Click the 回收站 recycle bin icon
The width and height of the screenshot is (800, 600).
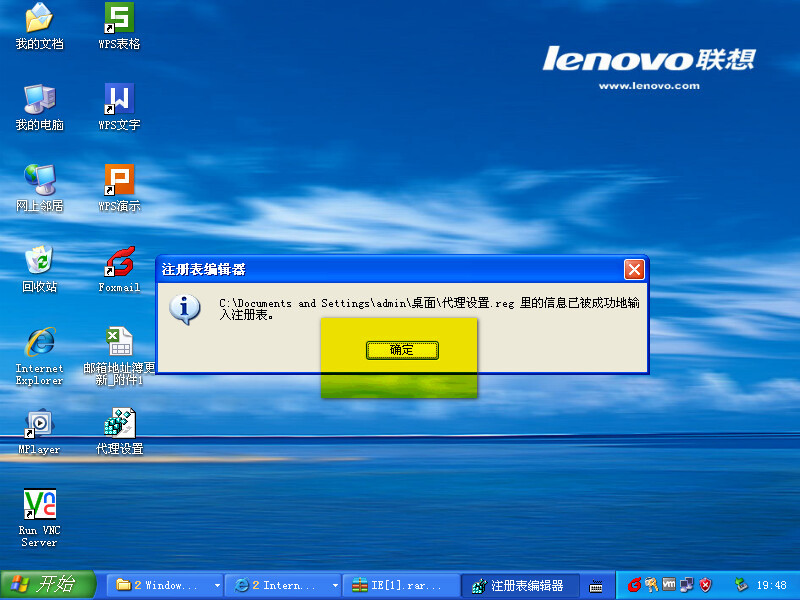(x=39, y=261)
